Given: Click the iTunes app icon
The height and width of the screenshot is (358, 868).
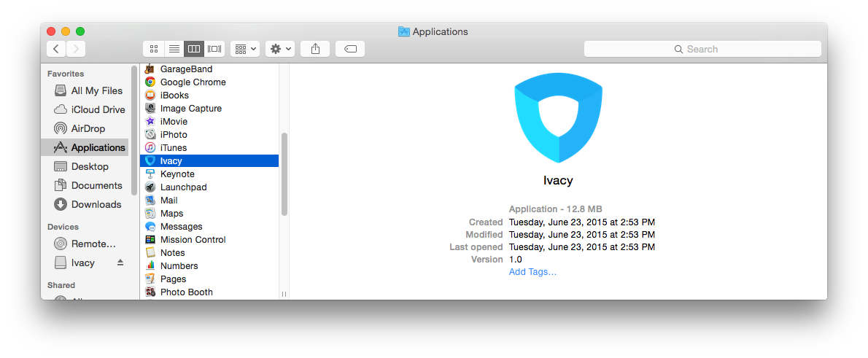Looking at the screenshot, I should point(150,148).
